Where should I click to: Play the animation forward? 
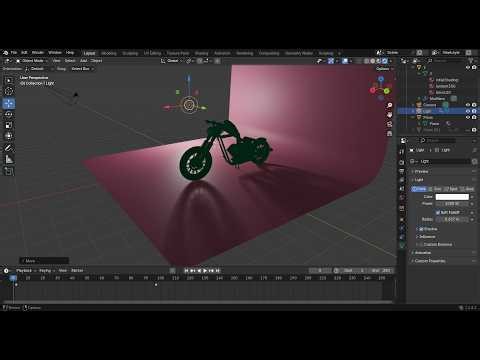pos(205,271)
